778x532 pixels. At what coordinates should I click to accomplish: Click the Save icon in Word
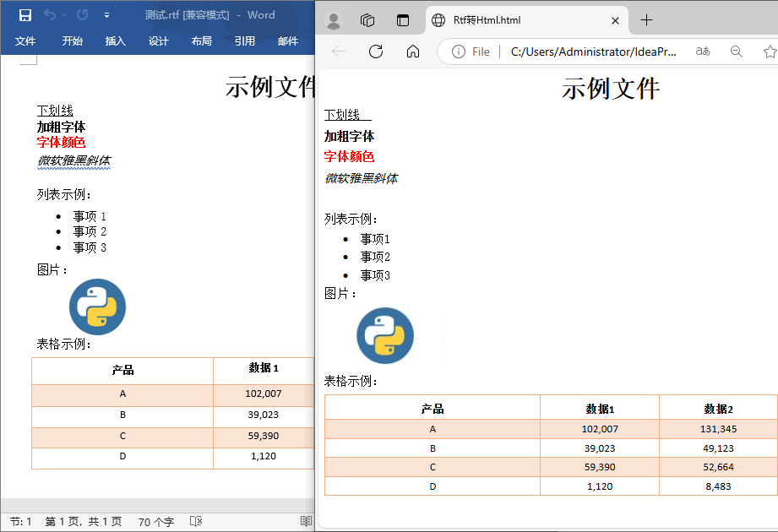25,15
